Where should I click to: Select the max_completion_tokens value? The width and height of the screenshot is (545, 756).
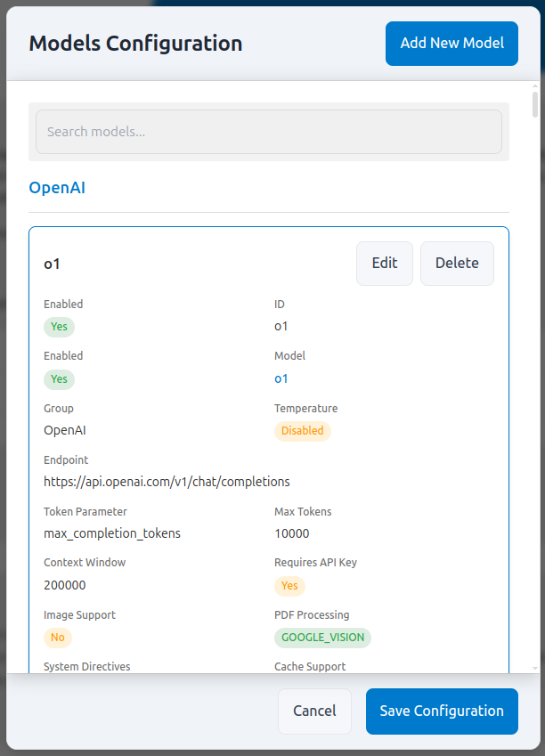[112, 533]
